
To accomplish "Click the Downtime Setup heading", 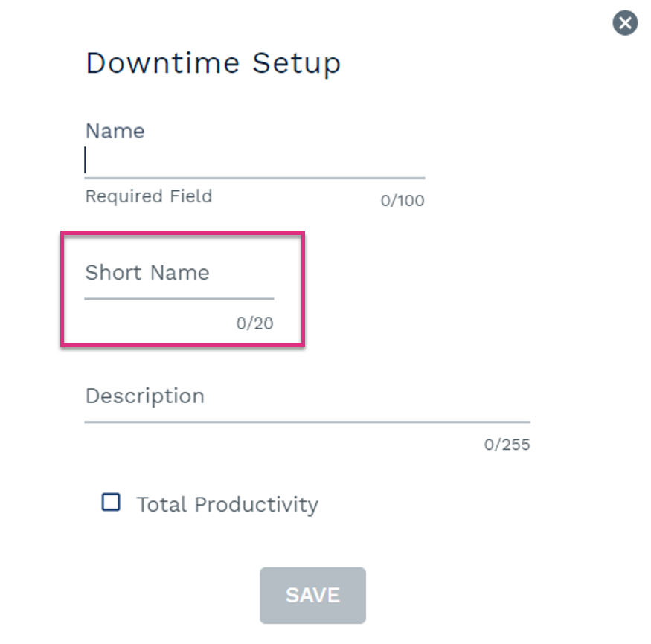I will point(213,63).
